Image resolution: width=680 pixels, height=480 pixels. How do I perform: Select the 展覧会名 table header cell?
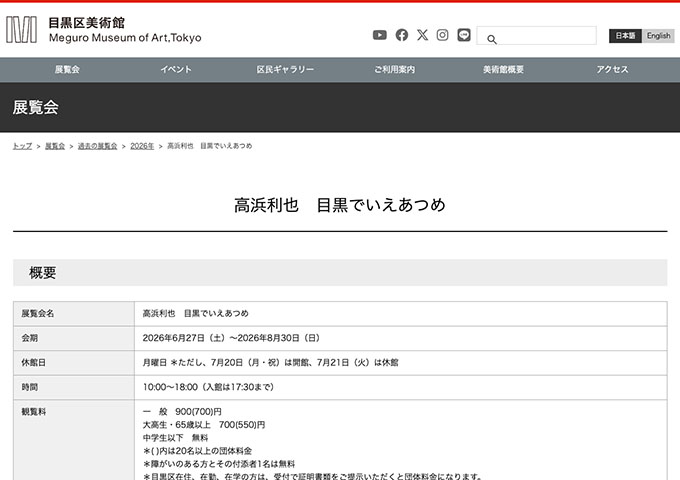click(74, 313)
